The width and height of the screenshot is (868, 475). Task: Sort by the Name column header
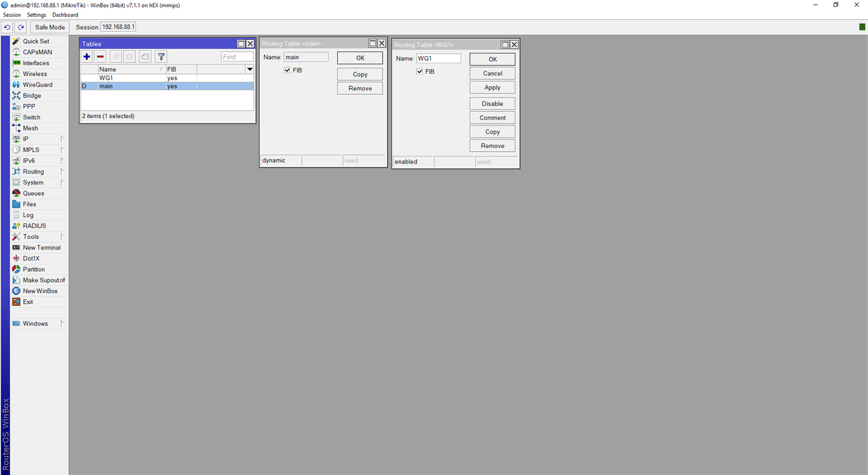click(132, 69)
